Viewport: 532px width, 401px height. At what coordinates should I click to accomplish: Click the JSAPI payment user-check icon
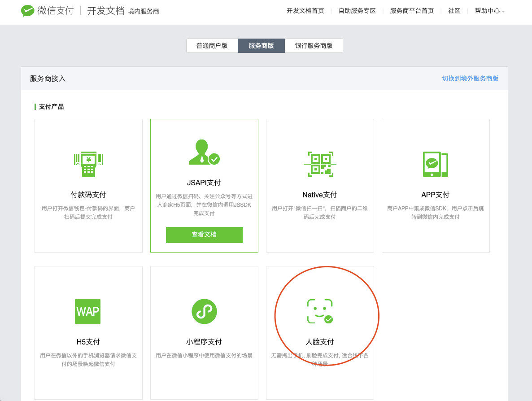point(204,153)
